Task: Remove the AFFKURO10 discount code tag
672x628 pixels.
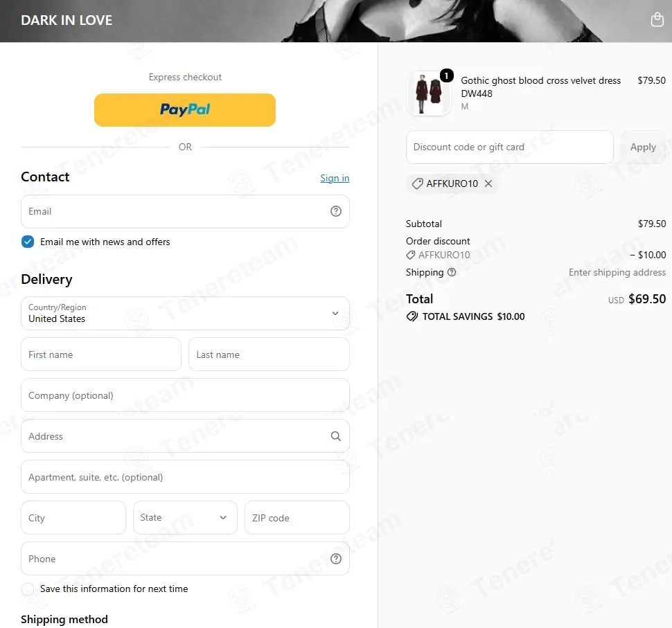Action: click(488, 183)
